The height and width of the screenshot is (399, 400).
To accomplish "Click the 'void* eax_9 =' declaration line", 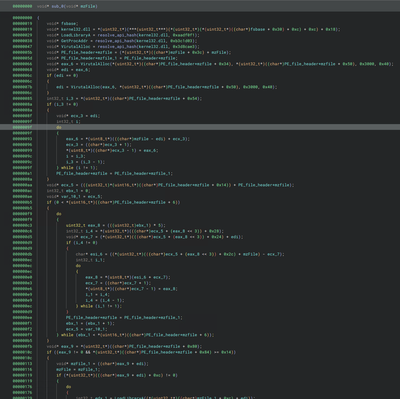I will [x=124, y=346].
